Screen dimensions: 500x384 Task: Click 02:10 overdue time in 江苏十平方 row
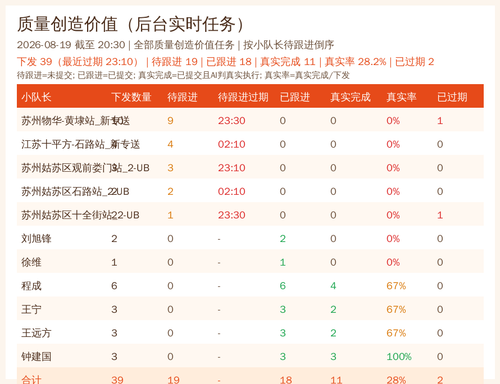pyautogui.click(x=232, y=144)
